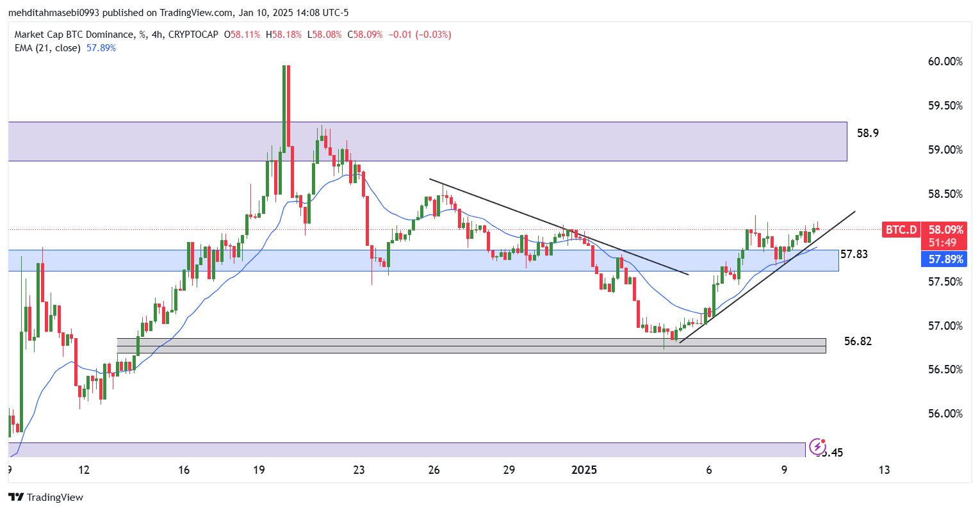980x511 pixels.
Task: Click the 56.00% price axis label
Action: [945, 414]
